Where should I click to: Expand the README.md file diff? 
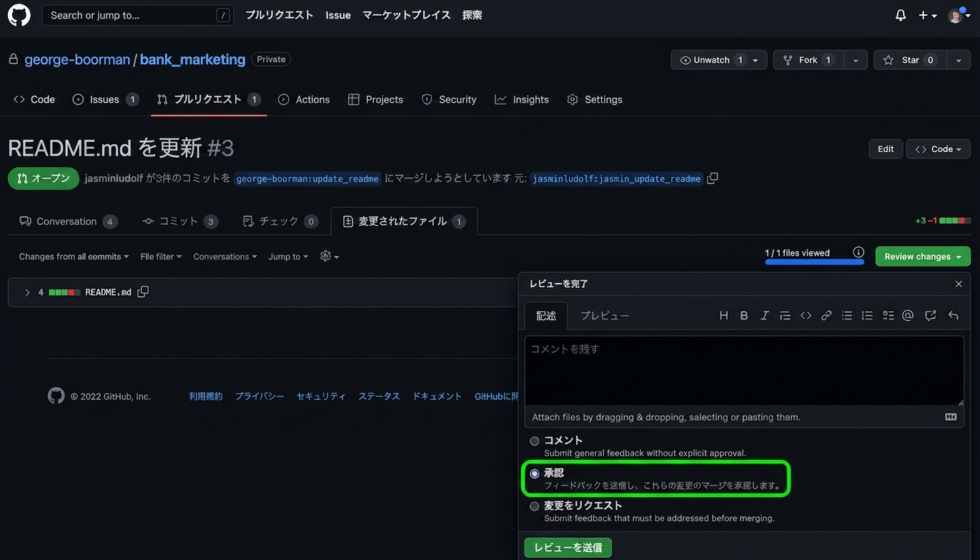tap(27, 292)
